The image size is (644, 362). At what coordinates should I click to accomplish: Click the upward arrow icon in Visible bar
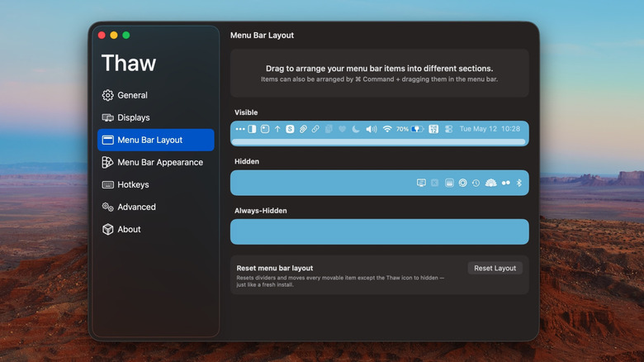click(x=277, y=129)
